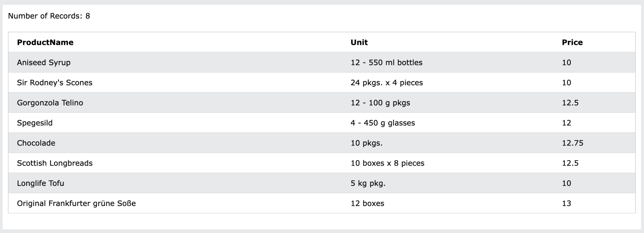Click the '12 boxes' unit cell
This screenshot has width=644, height=233.
(x=367, y=203)
